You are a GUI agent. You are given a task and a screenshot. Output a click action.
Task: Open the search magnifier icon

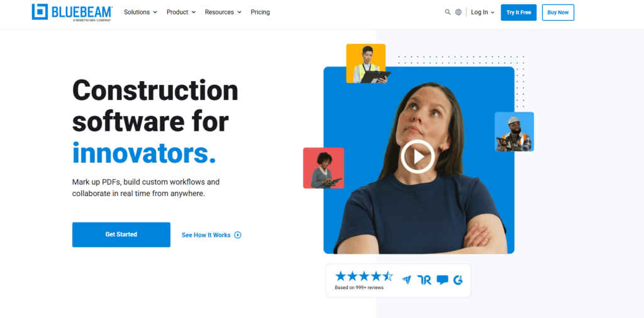(x=448, y=13)
